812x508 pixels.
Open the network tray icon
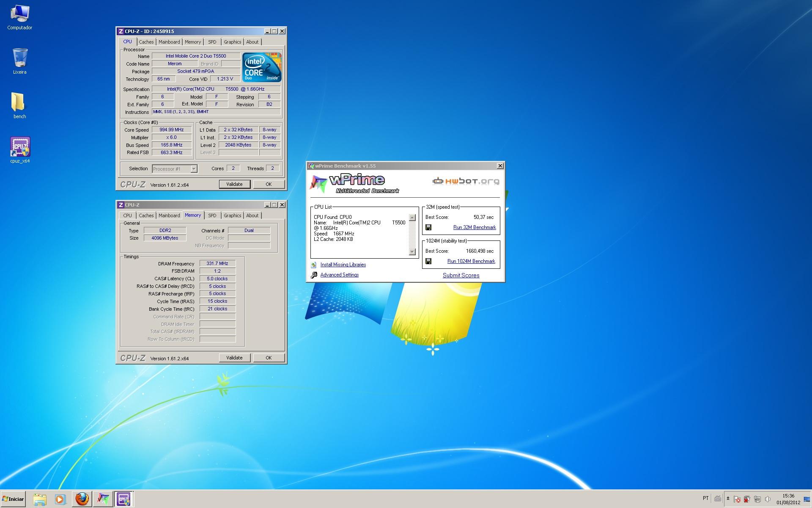tap(757, 500)
